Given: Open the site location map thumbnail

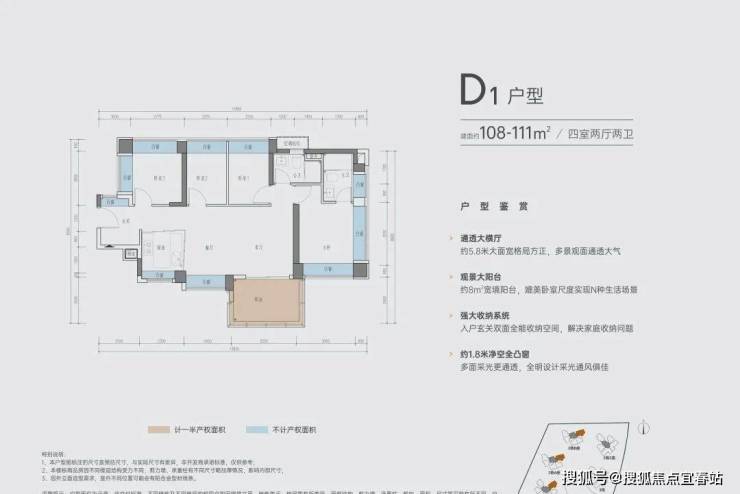Looking at the screenshot, I should tap(574, 458).
